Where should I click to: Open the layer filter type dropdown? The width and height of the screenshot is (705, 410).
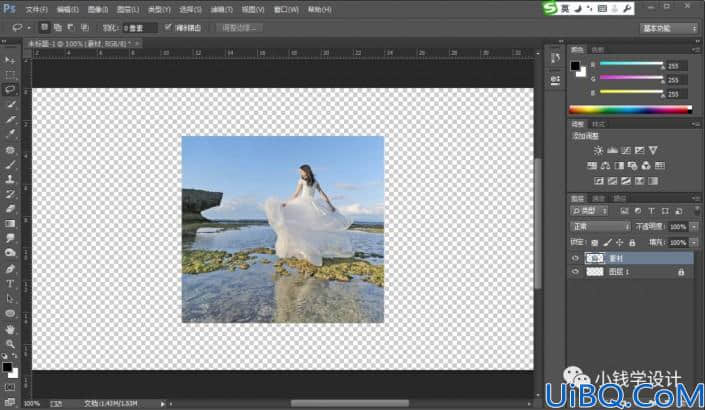[589, 211]
